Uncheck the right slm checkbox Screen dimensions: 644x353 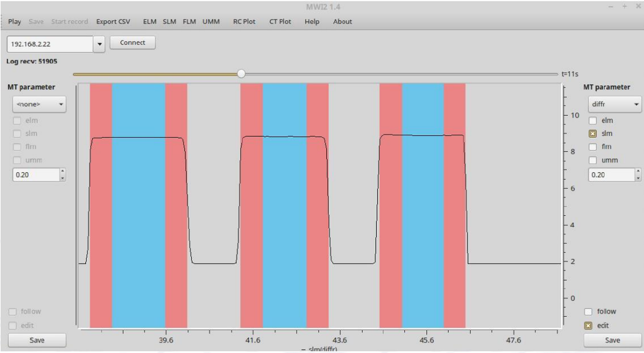(594, 133)
